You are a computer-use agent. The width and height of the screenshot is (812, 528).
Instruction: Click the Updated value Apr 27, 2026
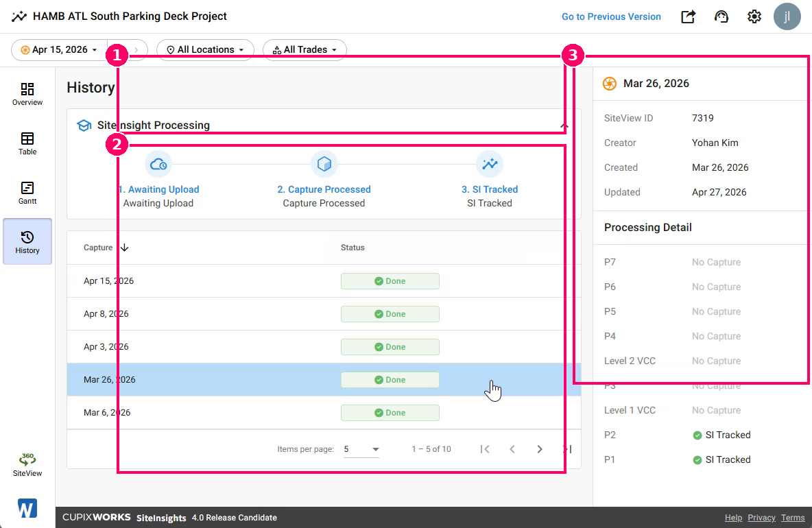click(x=719, y=192)
